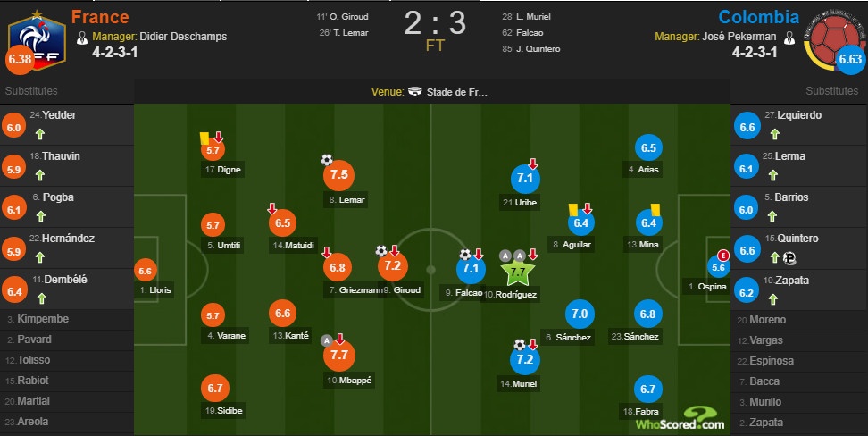This screenshot has height=436, width=868.
Task: Click Mina's yellow card icon
Action: (x=655, y=209)
